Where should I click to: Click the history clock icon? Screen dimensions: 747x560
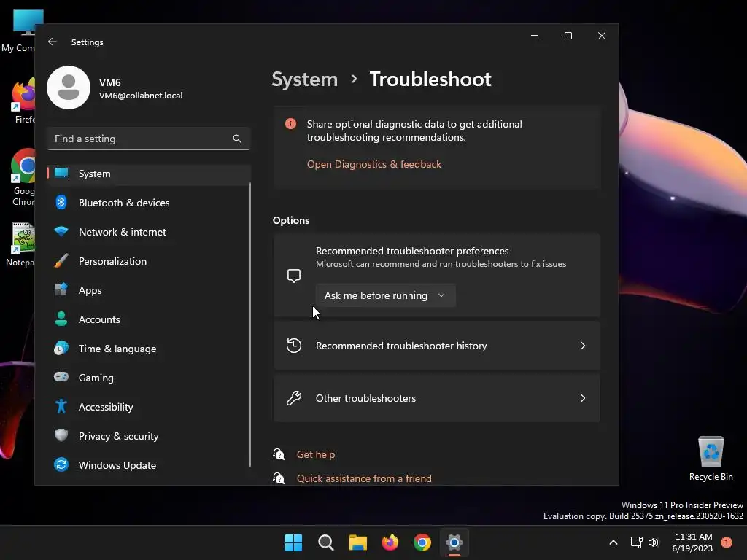coord(294,346)
